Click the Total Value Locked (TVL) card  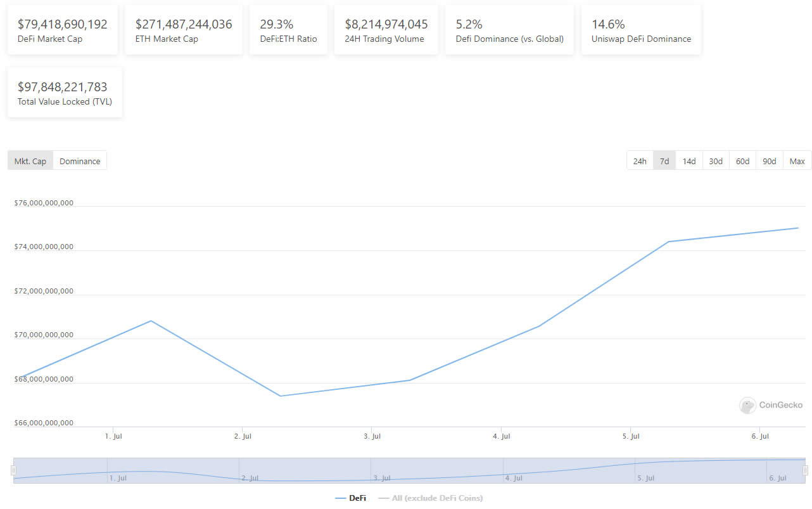click(65, 93)
